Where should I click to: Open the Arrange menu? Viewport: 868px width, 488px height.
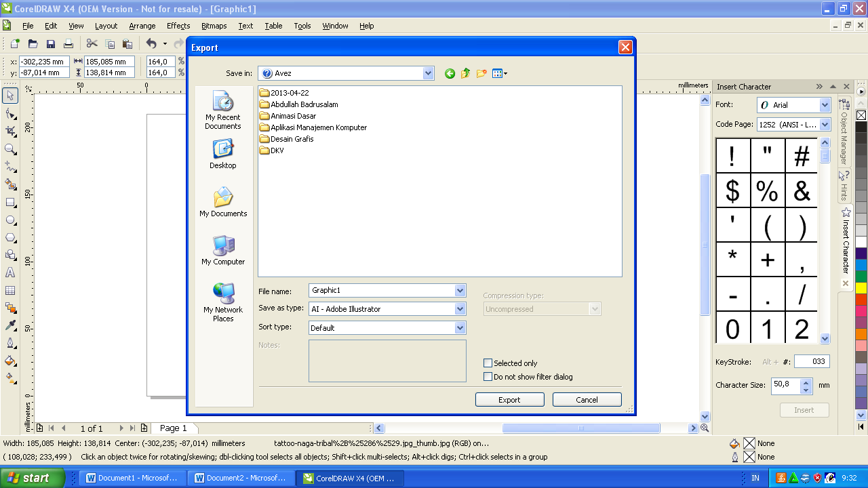(x=142, y=26)
